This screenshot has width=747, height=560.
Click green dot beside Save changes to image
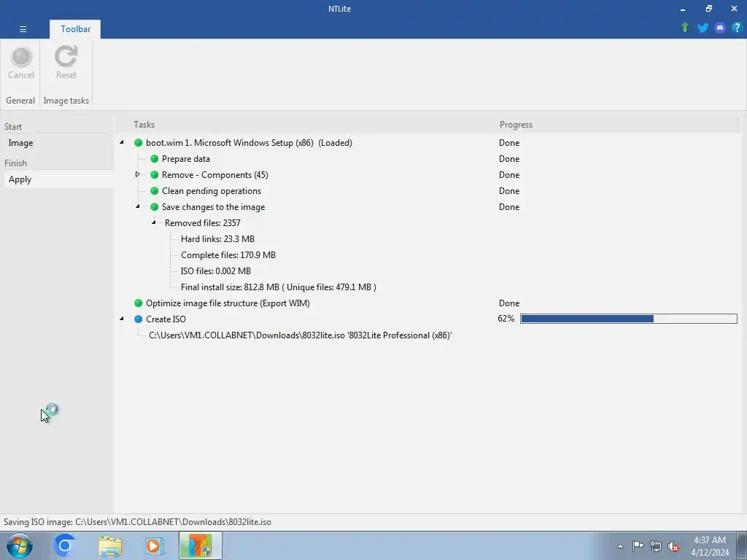point(155,207)
